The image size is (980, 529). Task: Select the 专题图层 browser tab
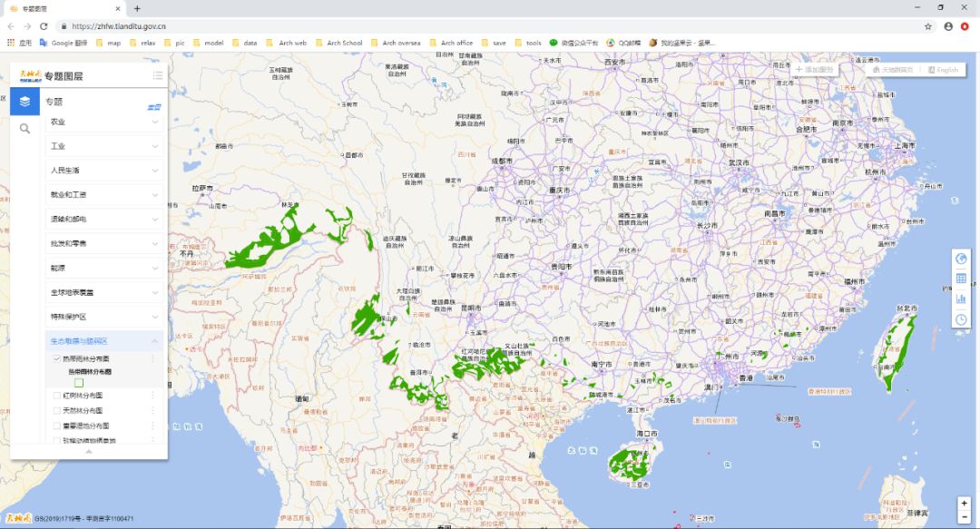tap(65, 9)
